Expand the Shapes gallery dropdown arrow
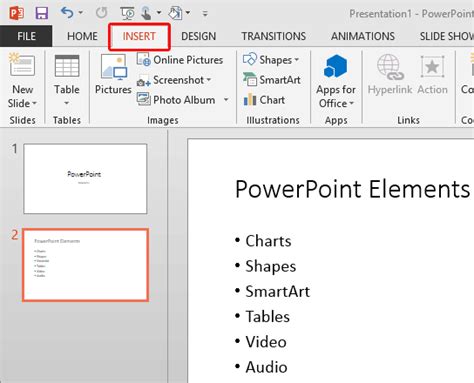 [x=297, y=60]
